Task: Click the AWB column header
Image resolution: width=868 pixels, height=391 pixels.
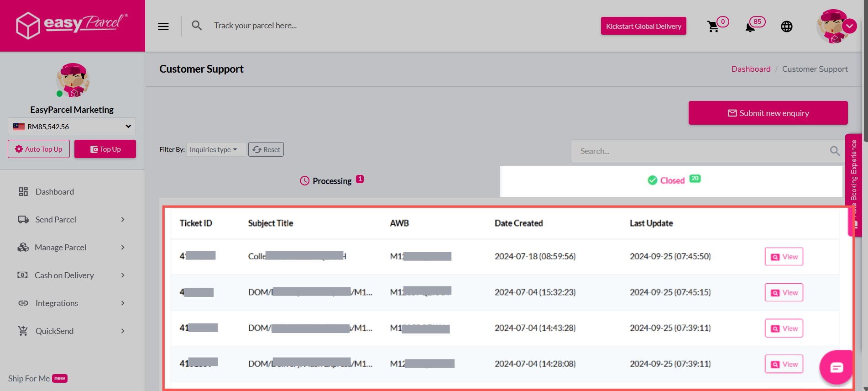Action: click(x=399, y=223)
